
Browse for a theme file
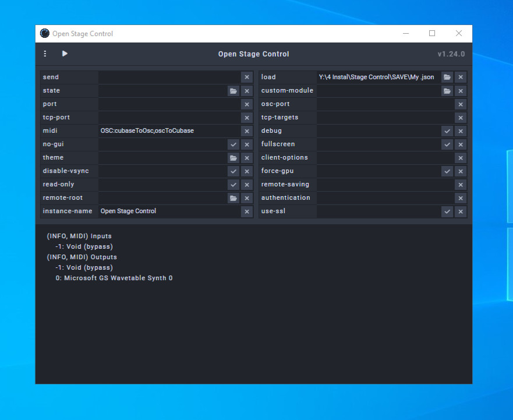click(233, 158)
